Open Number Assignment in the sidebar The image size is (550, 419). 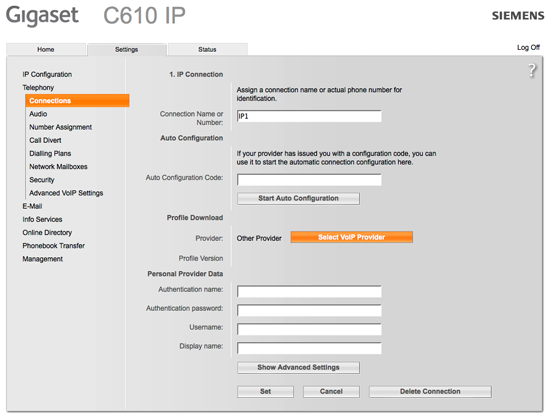coord(61,127)
